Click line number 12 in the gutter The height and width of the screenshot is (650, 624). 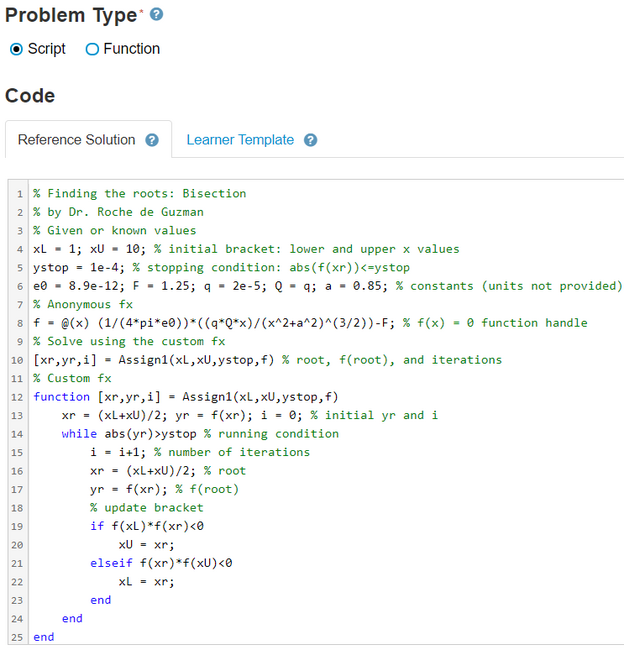coord(17,397)
